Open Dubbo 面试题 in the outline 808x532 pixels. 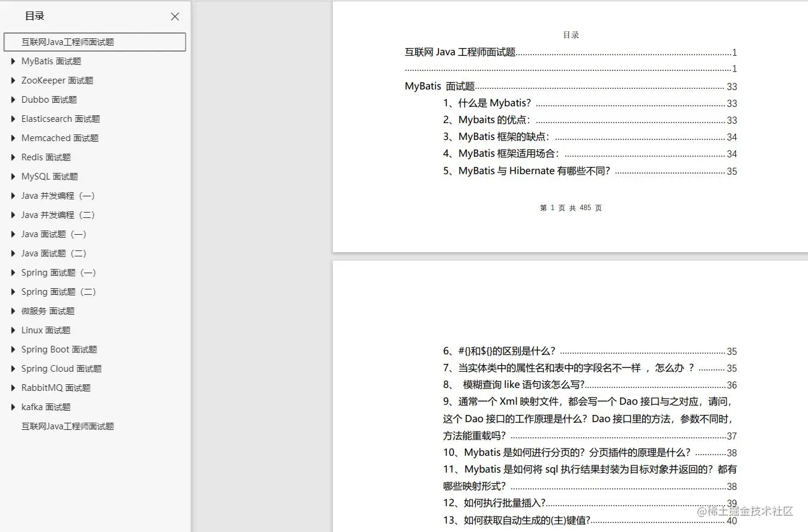49,100
